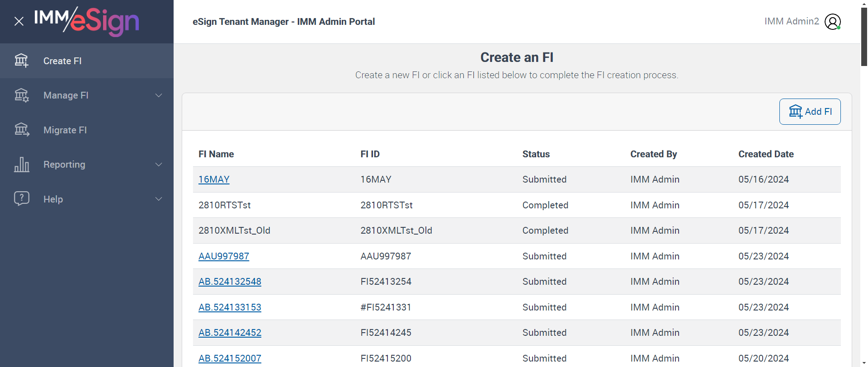Close the sidebar with the X icon
This screenshot has width=868, height=367.
tap(19, 21)
